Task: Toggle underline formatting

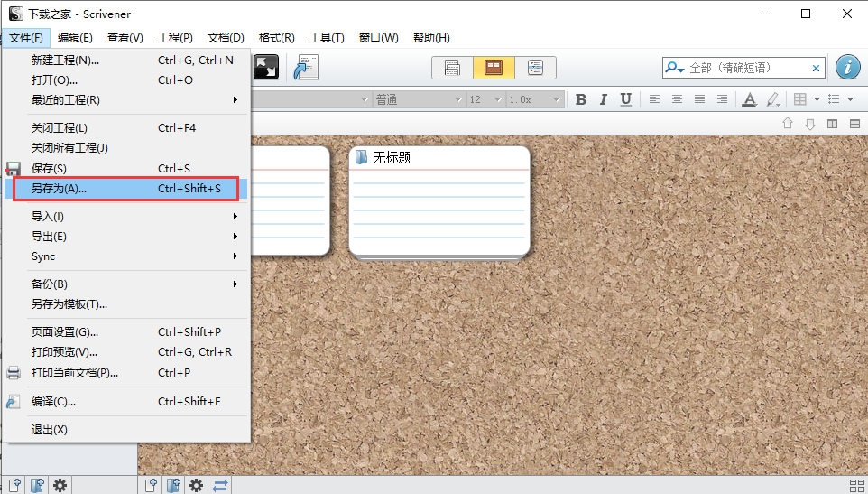Action: (625, 99)
